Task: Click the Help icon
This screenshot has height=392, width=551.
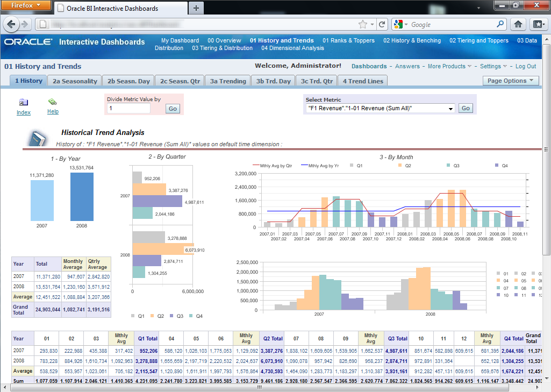Action: click(x=52, y=102)
